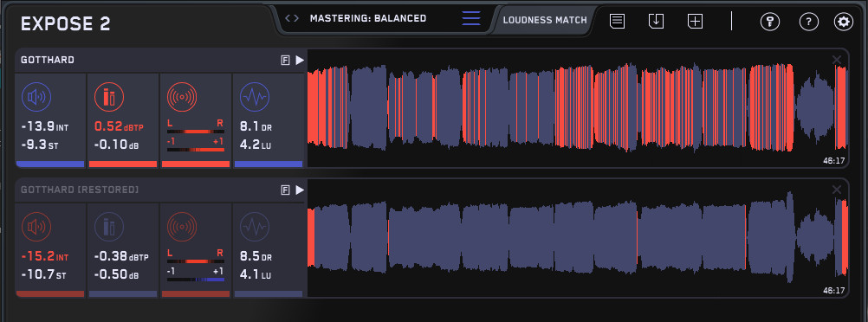Click the F icon on Gotthard track

point(286,61)
